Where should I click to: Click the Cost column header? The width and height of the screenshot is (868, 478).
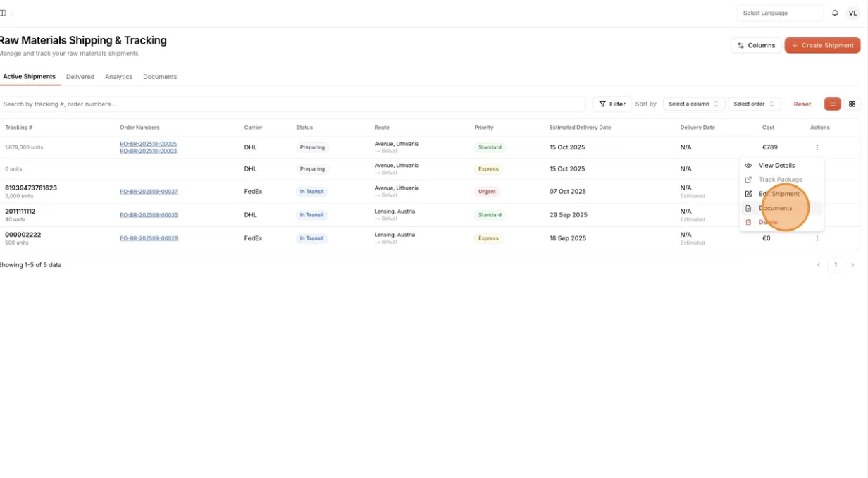[768, 128]
